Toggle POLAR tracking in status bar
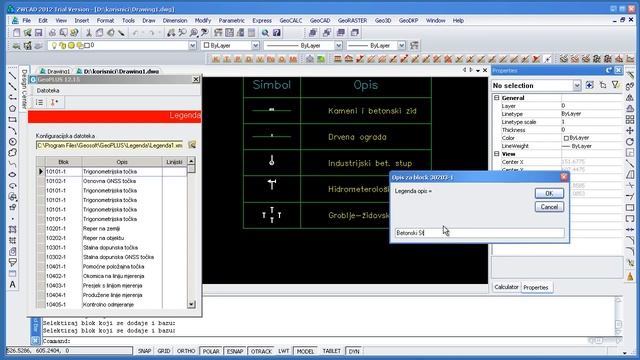 click(211, 351)
